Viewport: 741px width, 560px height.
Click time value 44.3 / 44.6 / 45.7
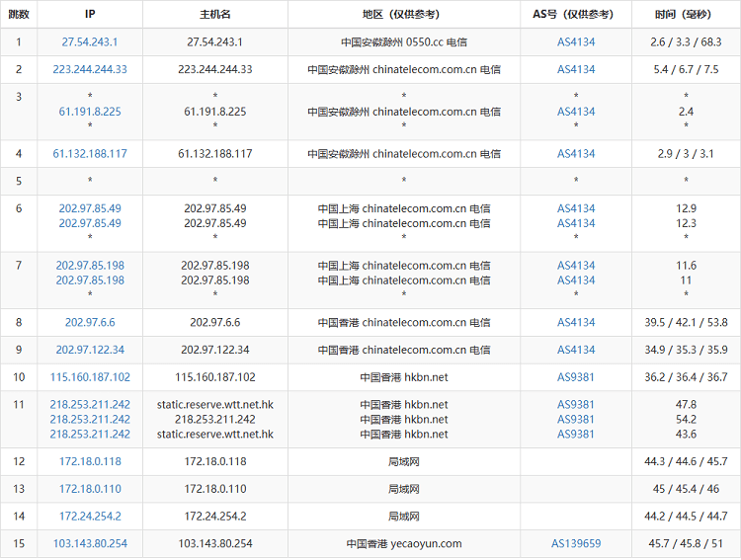(686, 461)
